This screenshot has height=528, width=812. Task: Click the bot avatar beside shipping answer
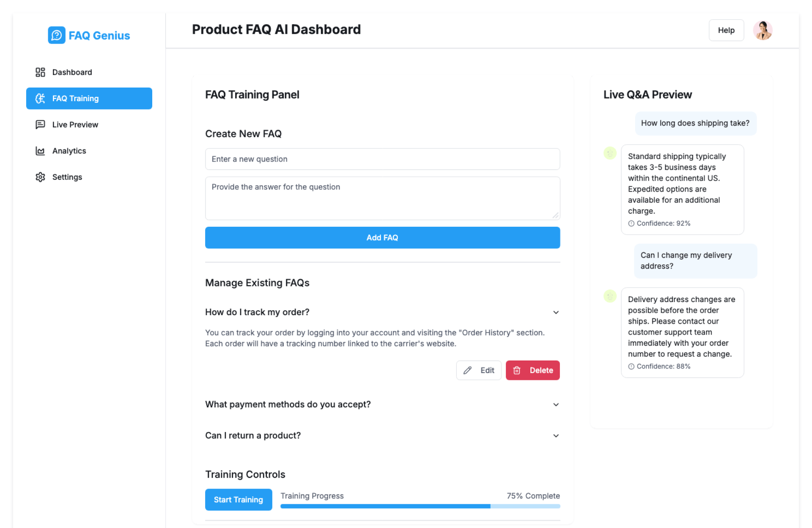610,153
